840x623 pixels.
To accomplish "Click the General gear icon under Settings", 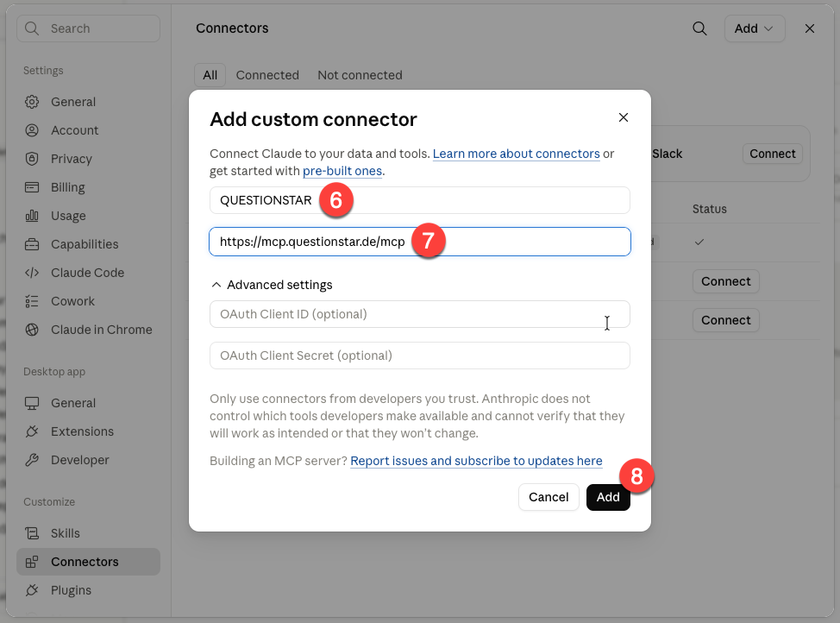I will coord(32,102).
